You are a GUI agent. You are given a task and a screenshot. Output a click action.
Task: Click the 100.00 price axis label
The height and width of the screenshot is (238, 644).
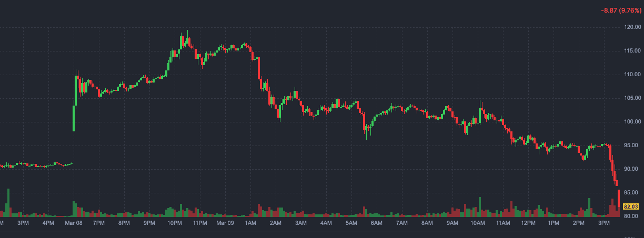coord(631,122)
